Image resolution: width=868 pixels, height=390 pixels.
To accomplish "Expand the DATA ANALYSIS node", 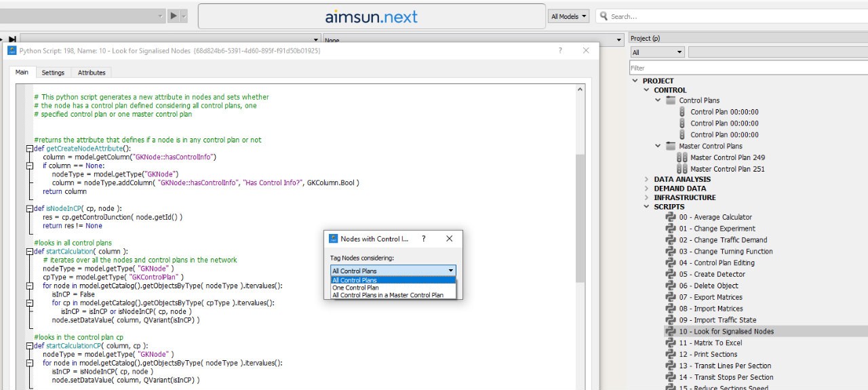I will point(646,180).
